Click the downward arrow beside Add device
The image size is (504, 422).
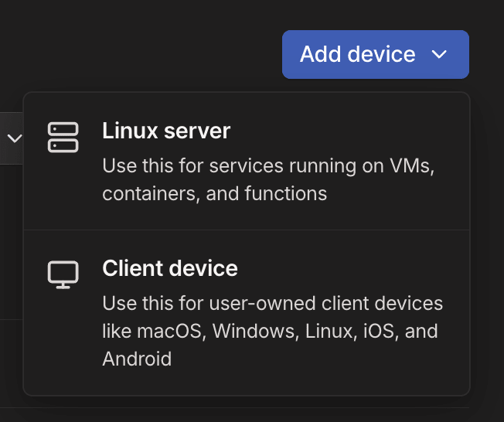[439, 54]
